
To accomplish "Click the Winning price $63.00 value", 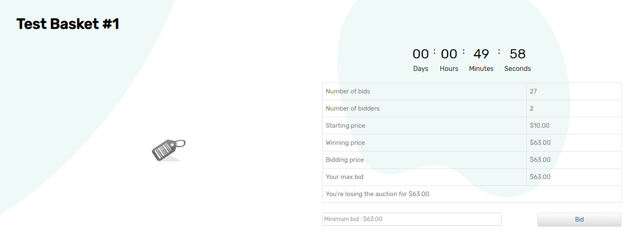I will [x=540, y=143].
